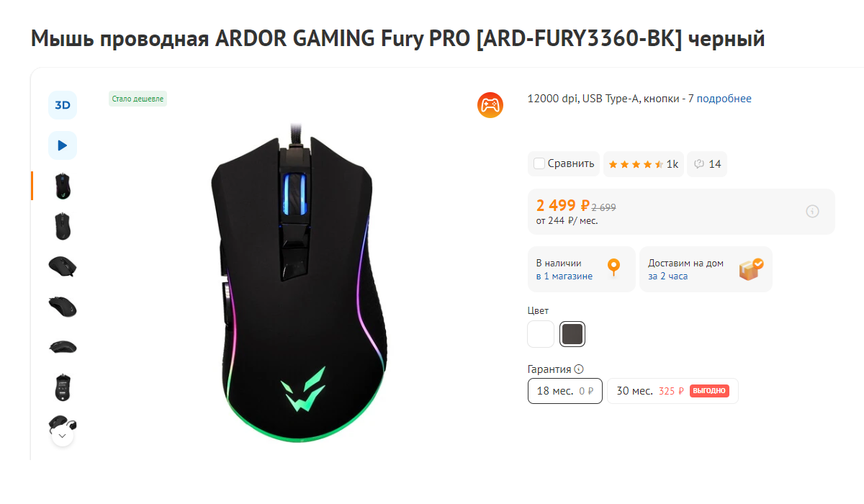Image resolution: width=864 pixels, height=504 pixels.
Task: Open the 3D view of the mouse
Action: pyautogui.click(x=63, y=105)
